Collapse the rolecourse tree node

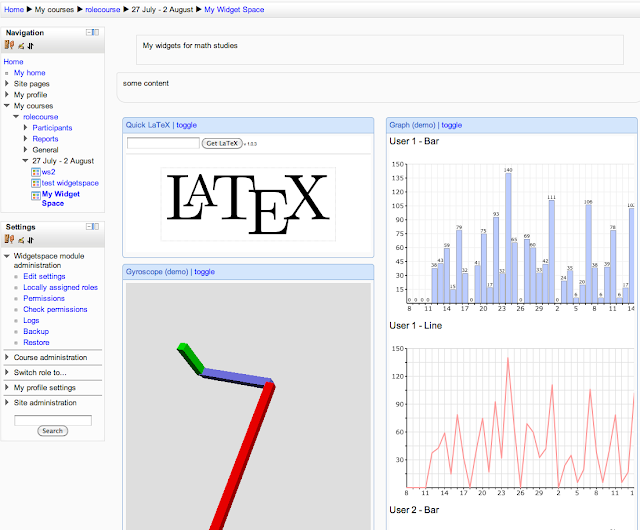(x=16, y=116)
